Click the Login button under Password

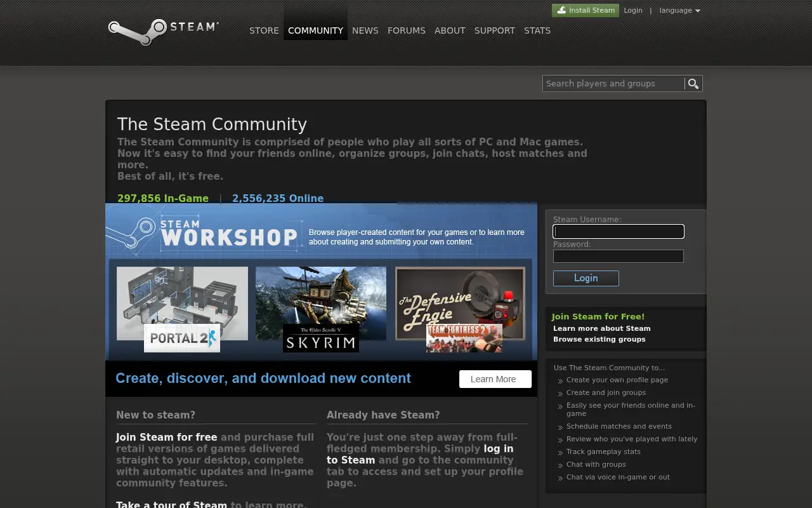[x=586, y=278]
